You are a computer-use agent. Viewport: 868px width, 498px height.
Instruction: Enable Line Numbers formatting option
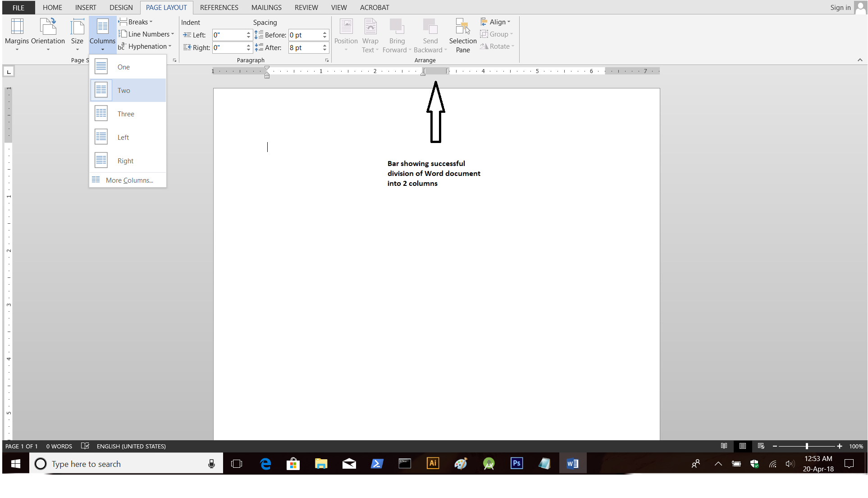pos(147,34)
